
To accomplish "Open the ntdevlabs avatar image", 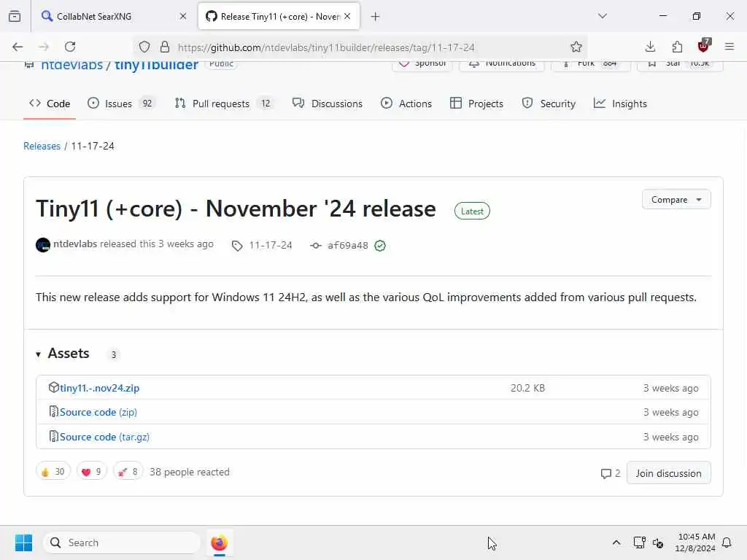I will 43,245.
